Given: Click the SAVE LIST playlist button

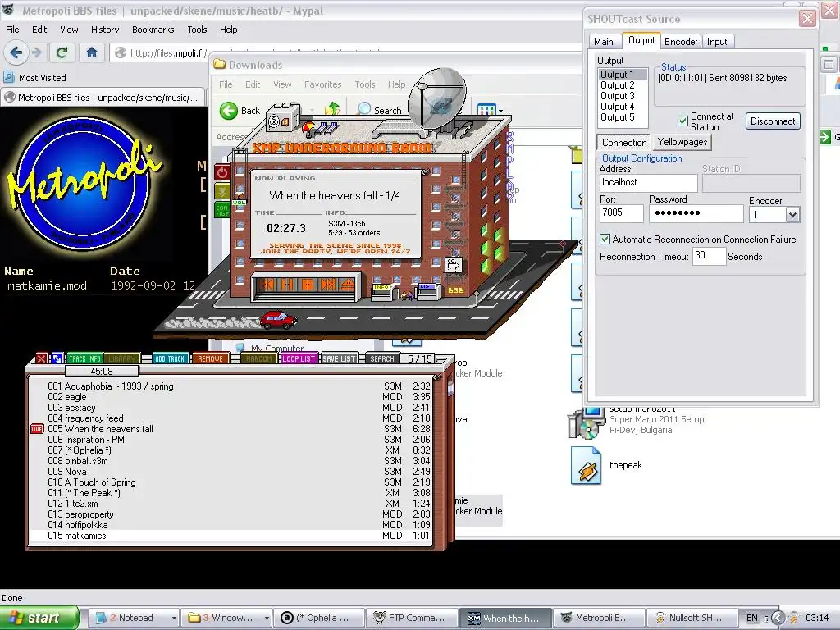Looking at the screenshot, I should tap(339, 359).
